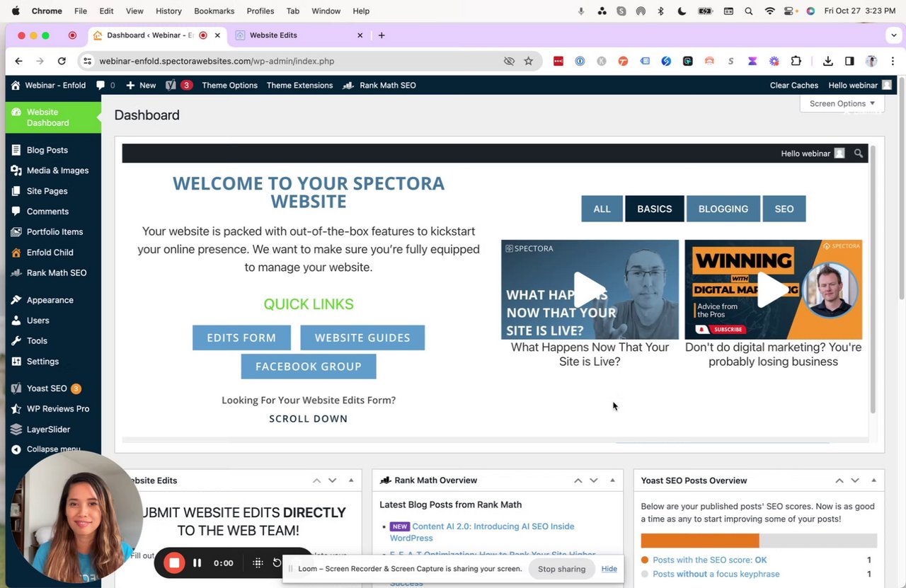Viewport: 906px width, 588px height.
Task: Click the red LastPass extension icon
Action: click(x=558, y=62)
